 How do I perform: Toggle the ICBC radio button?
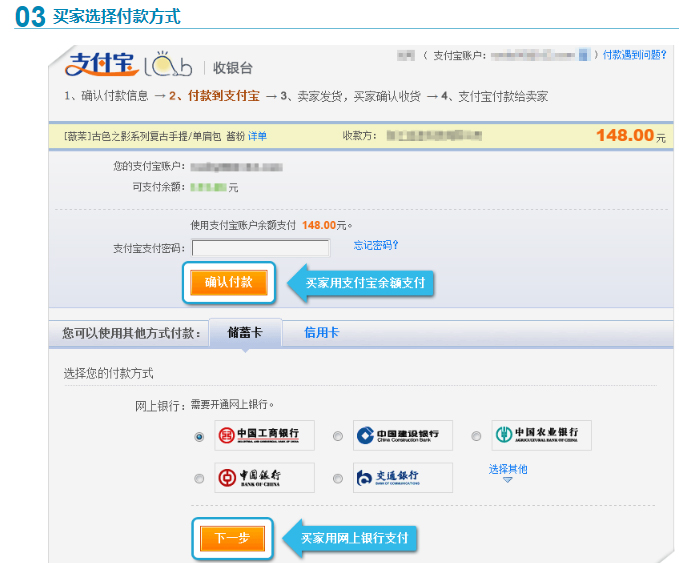(200, 436)
